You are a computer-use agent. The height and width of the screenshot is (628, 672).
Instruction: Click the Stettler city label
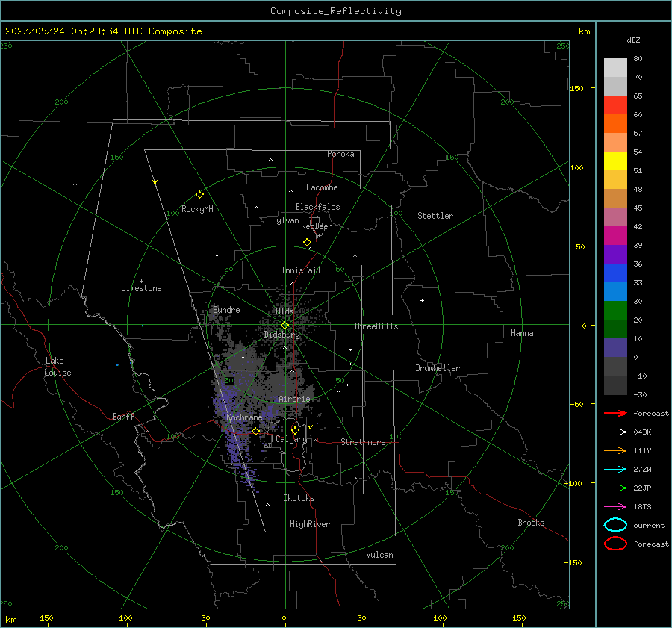tap(435, 216)
